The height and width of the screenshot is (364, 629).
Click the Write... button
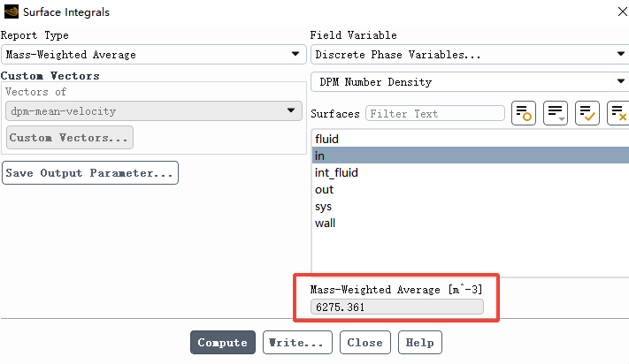[297, 343]
